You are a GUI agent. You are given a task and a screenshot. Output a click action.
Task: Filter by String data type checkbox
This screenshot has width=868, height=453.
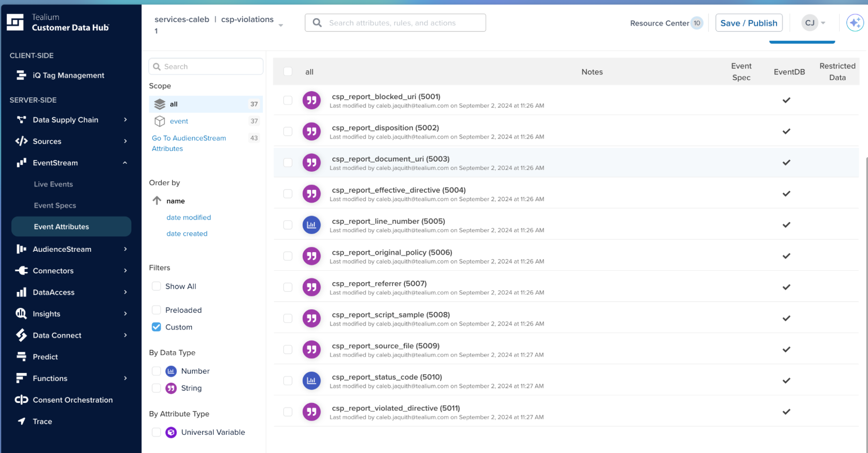[156, 388]
